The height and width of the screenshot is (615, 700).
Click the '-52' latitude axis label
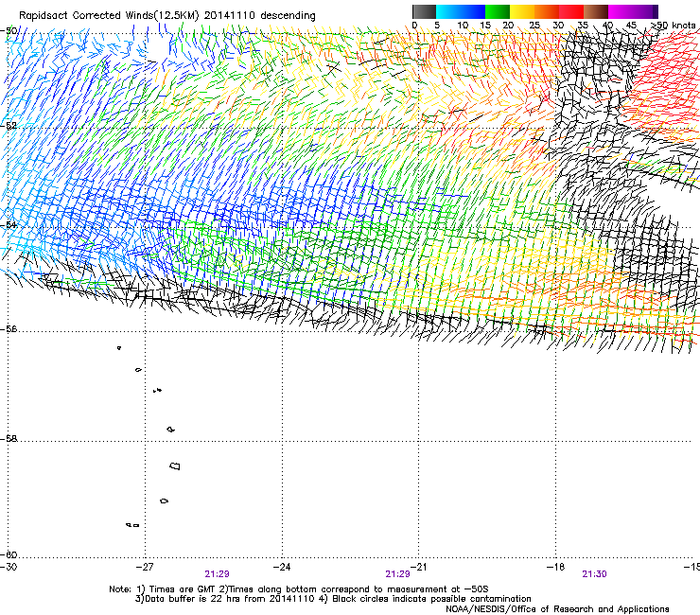pyautogui.click(x=9, y=126)
